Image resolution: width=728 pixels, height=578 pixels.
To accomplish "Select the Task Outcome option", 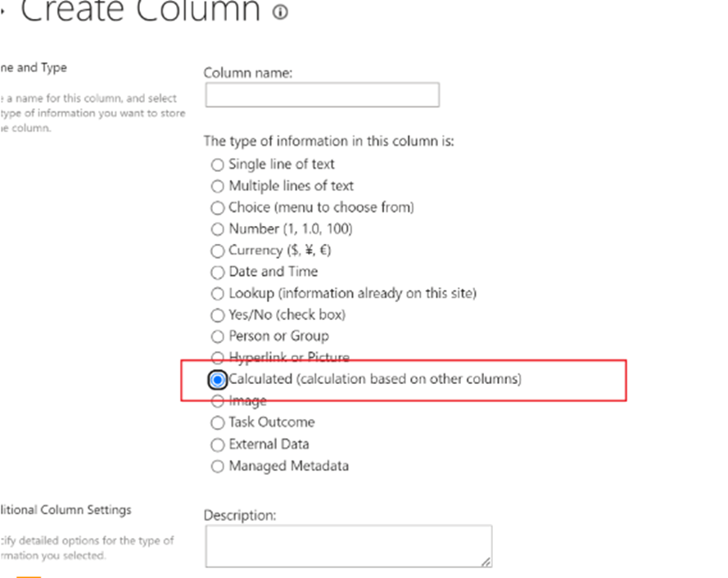I will [x=217, y=422].
